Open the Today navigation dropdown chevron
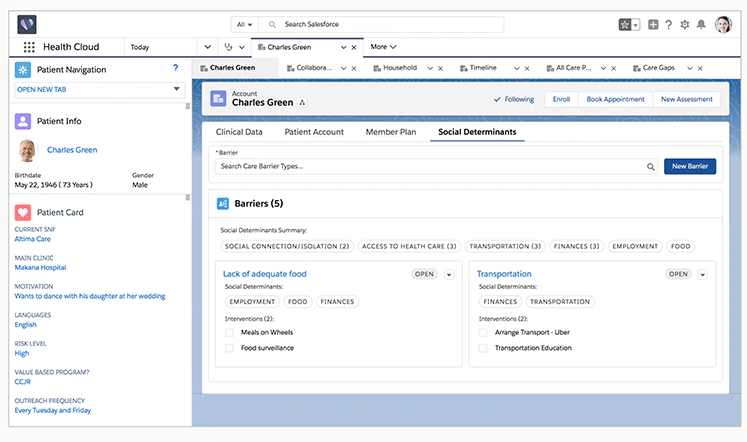747x442 pixels. click(x=208, y=47)
